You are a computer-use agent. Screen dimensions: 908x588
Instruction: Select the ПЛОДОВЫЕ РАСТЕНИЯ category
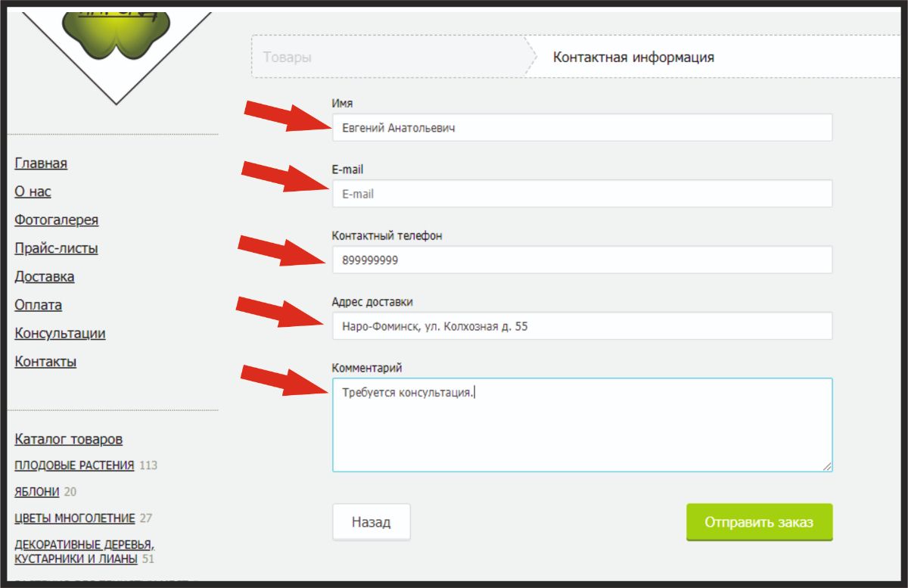[x=74, y=465]
